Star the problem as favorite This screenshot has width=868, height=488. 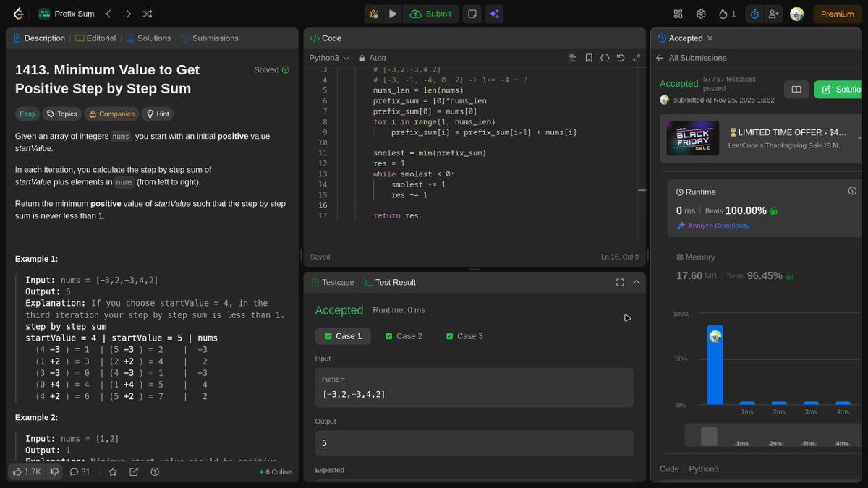click(x=113, y=471)
